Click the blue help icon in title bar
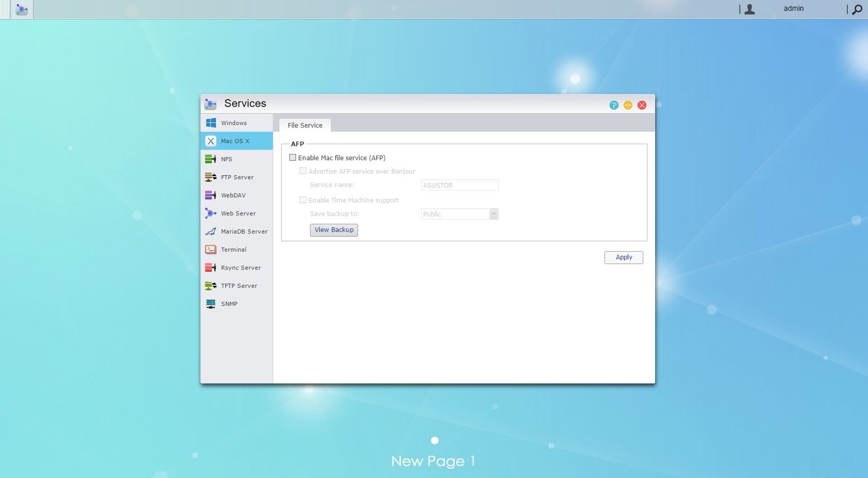868x478 pixels. (614, 105)
